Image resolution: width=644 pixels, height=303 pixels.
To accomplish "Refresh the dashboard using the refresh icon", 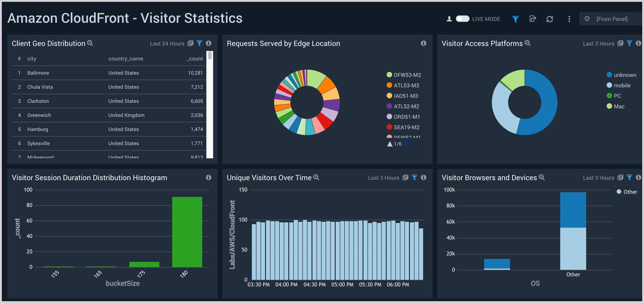I will 550,19.
